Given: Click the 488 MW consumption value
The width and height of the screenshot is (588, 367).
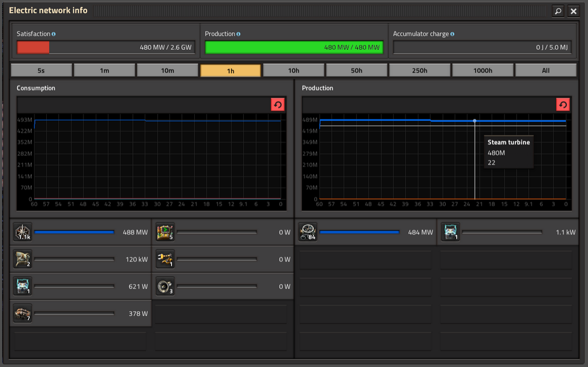Looking at the screenshot, I should coord(136,232).
